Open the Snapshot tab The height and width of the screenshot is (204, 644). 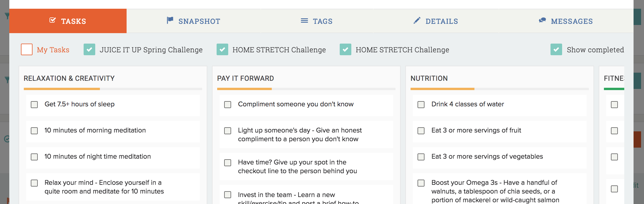pyautogui.click(x=199, y=21)
